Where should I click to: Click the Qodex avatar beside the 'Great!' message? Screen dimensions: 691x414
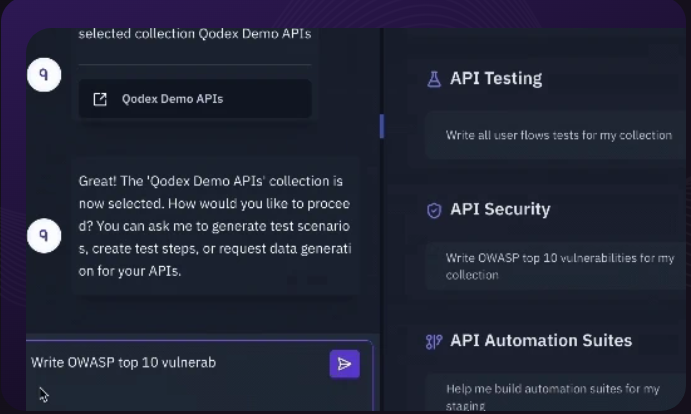tap(44, 236)
